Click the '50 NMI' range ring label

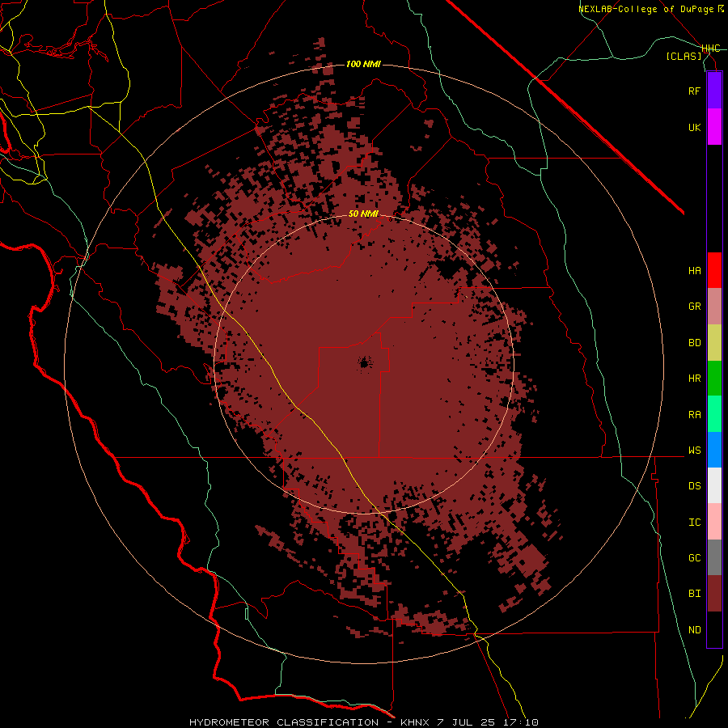[x=363, y=214]
